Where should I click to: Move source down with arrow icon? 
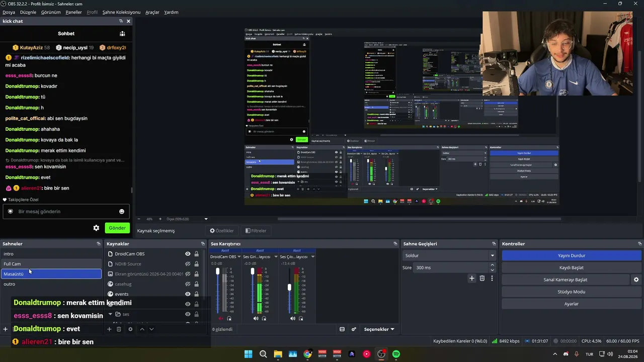pyautogui.click(x=151, y=329)
